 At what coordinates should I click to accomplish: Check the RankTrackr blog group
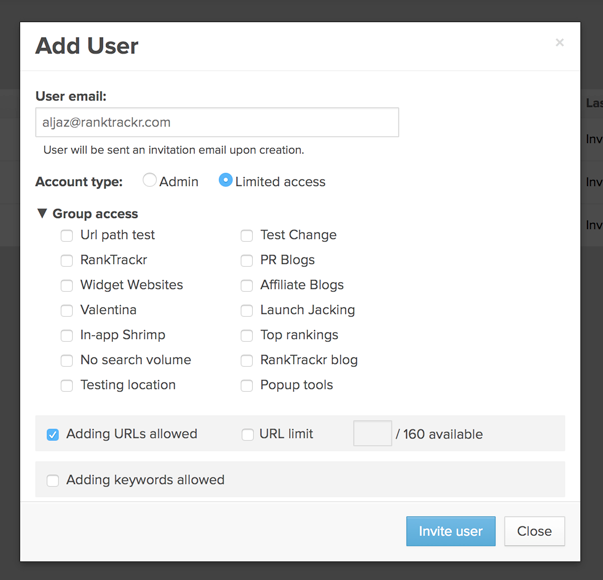point(247,360)
